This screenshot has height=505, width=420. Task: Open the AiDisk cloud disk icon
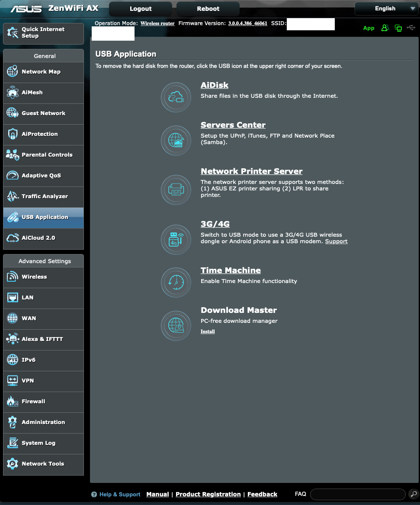tap(176, 97)
